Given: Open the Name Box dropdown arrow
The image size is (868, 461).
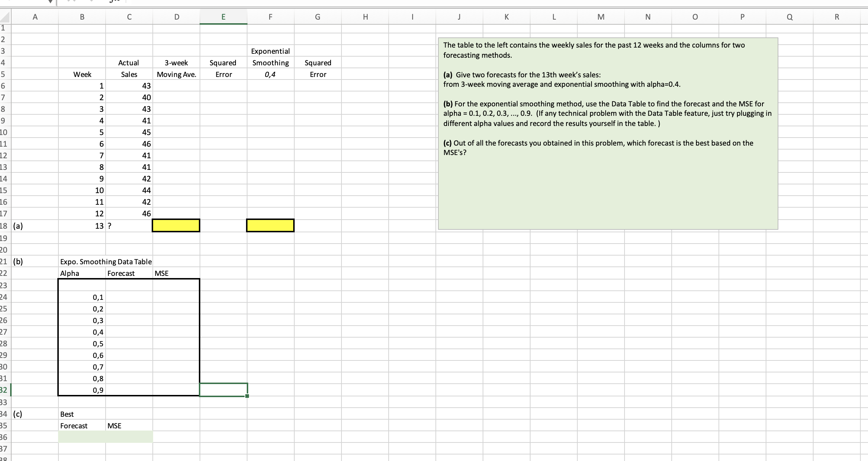Looking at the screenshot, I should tap(50, 1).
